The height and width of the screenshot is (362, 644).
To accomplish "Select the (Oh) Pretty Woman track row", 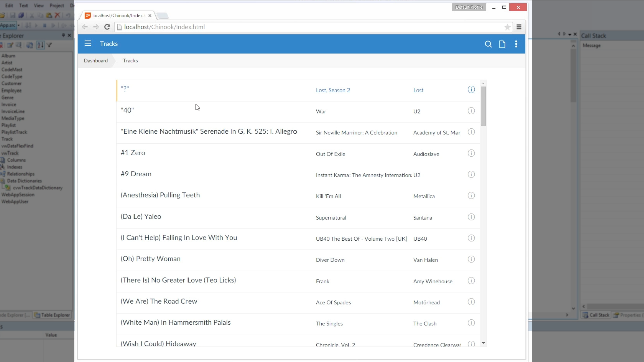I will (215, 259).
